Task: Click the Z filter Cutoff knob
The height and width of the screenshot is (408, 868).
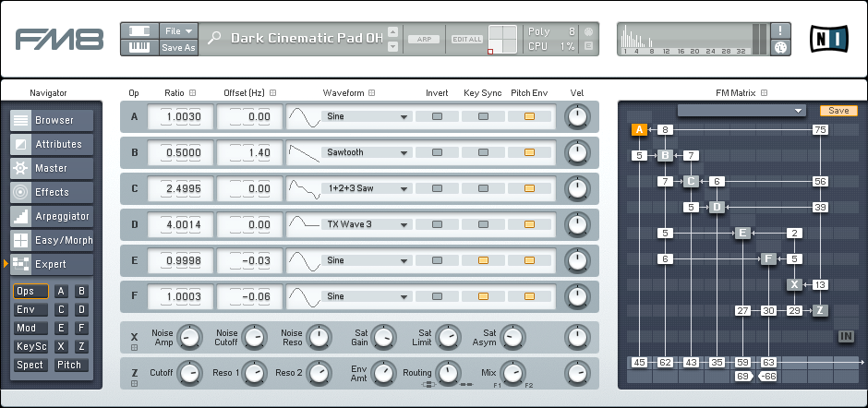Action: pos(189,373)
